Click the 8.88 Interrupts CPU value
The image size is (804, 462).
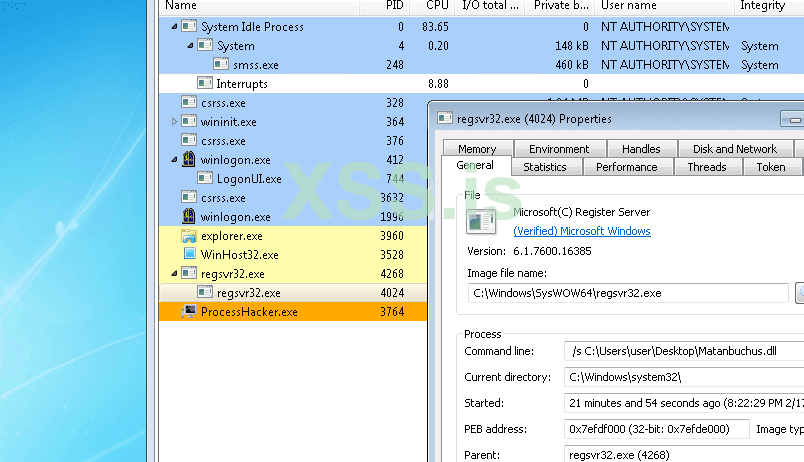pyautogui.click(x=438, y=84)
